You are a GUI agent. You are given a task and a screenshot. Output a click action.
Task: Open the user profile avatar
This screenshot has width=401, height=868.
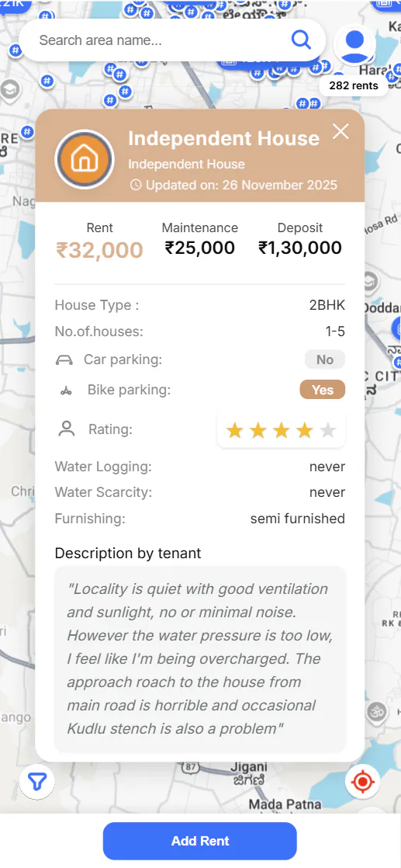(354, 44)
